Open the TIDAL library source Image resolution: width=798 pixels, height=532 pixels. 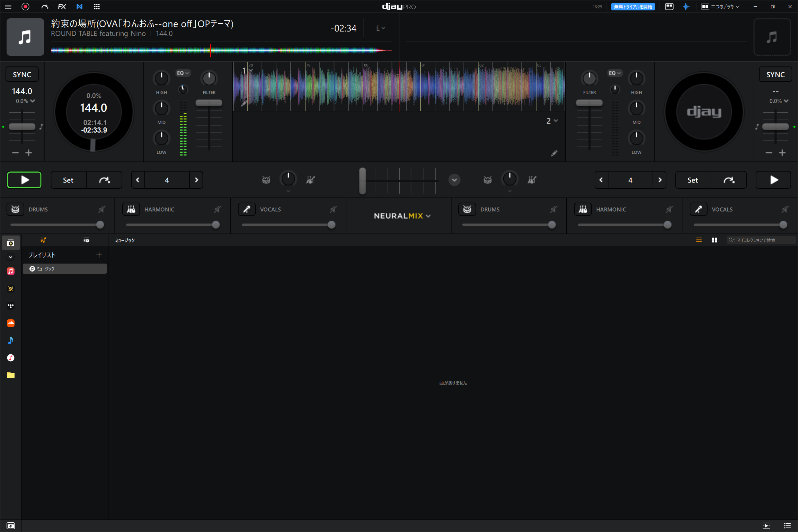[x=11, y=306]
